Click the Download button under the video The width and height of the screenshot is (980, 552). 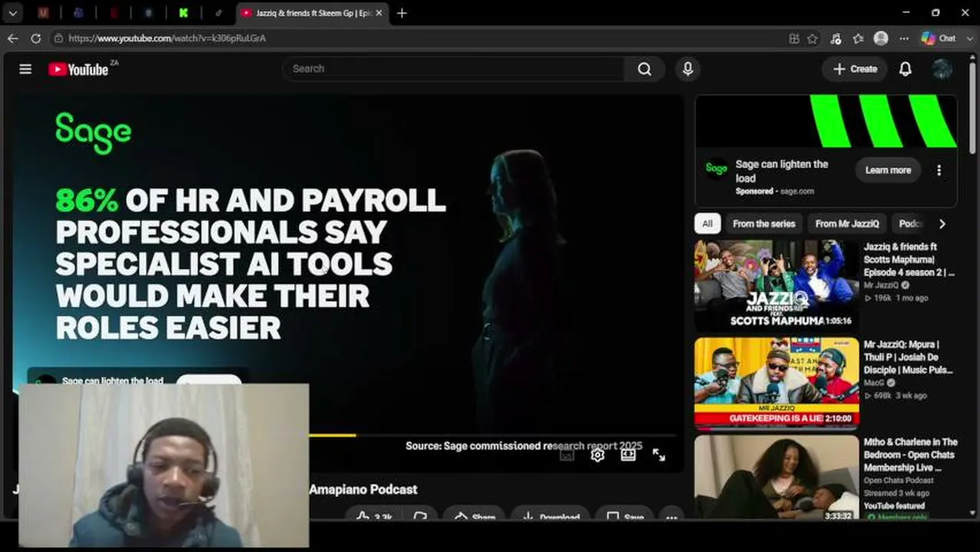551,517
